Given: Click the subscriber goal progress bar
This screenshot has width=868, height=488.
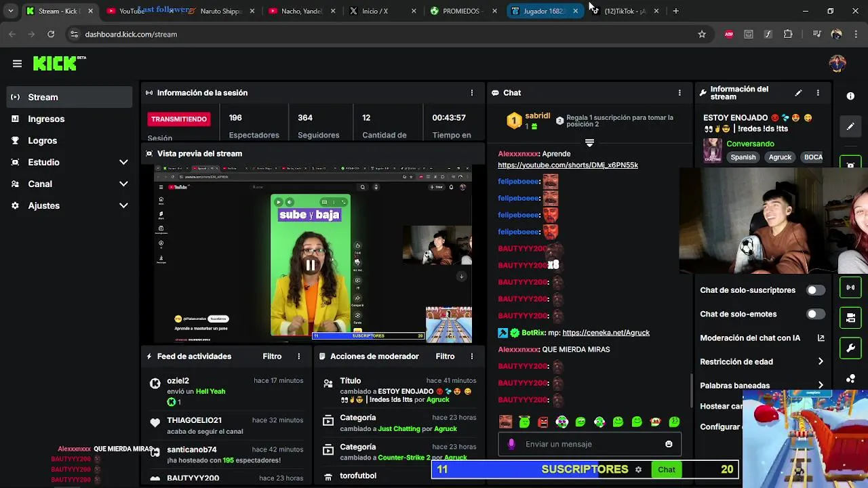Looking at the screenshot, I should (585, 469).
